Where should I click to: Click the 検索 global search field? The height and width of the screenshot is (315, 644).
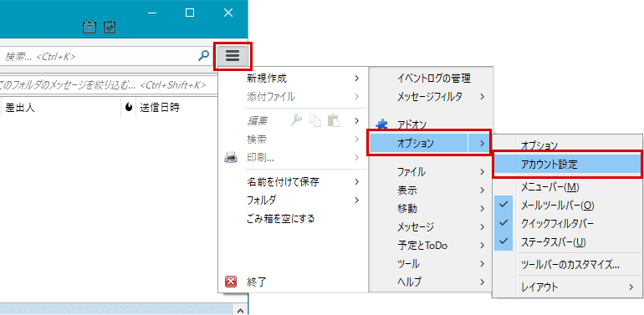105,56
